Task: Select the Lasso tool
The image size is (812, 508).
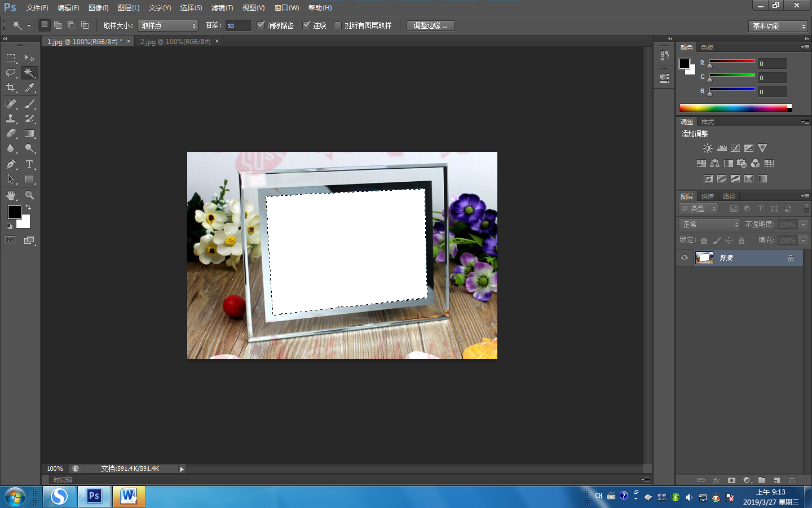Action: tap(11, 73)
